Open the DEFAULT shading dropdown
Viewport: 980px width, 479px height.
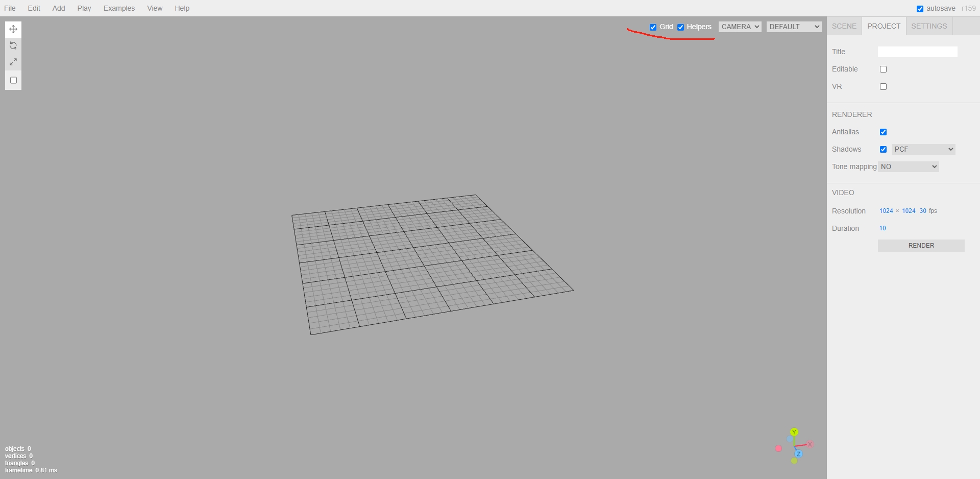pos(794,27)
